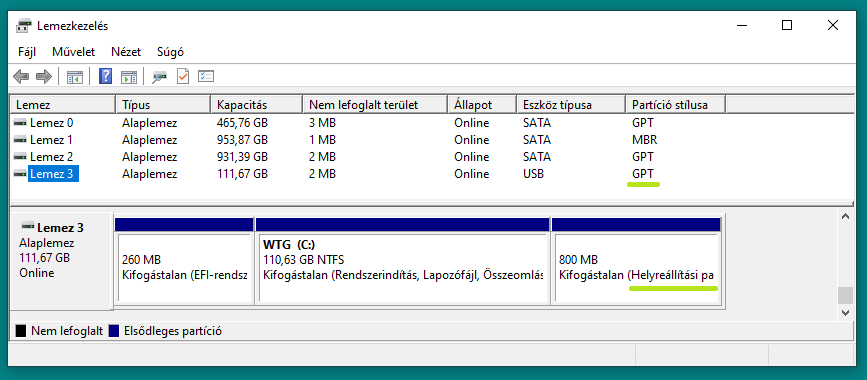Open the checklist settings toolbar icon

(206, 76)
